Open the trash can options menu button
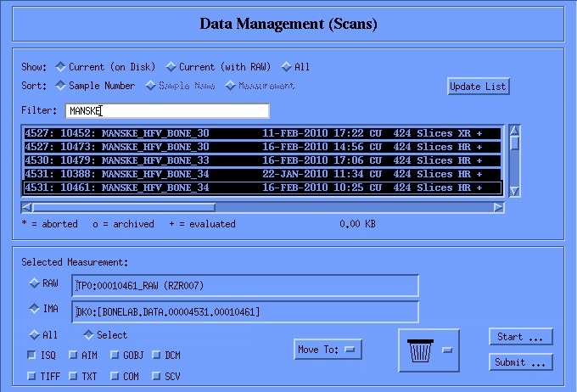This screenshot has width=577, height=392. (x=447, y=350)
